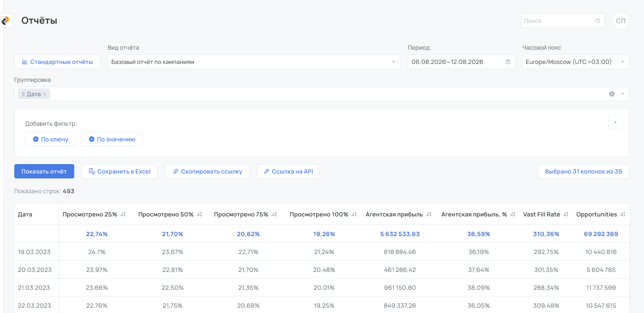Viewport: 644px width, 313px height.
Task: Click the drag handle on Дата tag
Action: tap(23, 94)
